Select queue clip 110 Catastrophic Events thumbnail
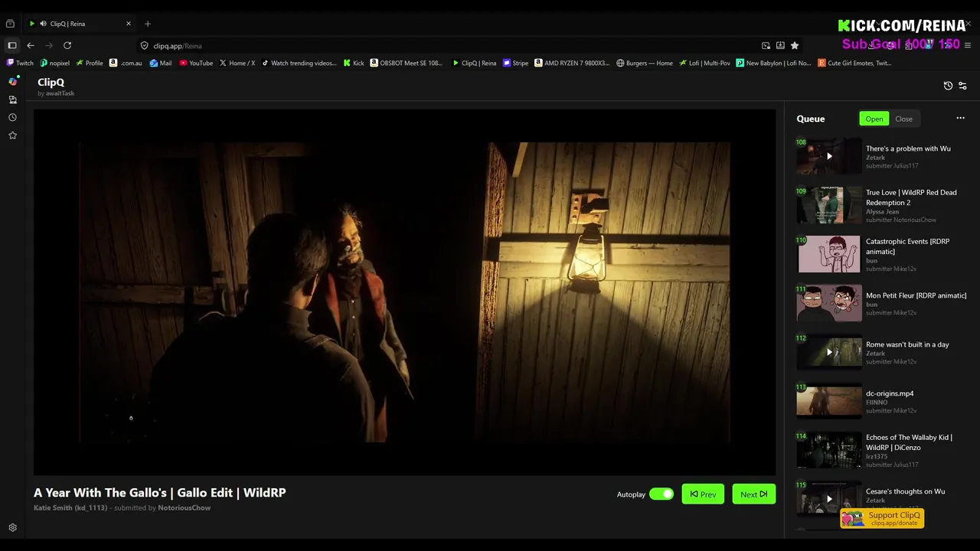This screenshot has height=551, width=980. click(x=829, y=254)
